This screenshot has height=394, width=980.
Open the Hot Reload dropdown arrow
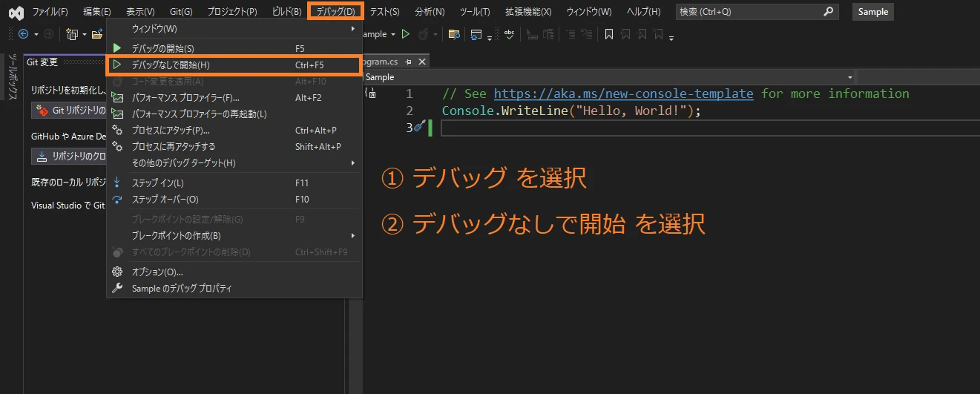click(x=435, y=34)
